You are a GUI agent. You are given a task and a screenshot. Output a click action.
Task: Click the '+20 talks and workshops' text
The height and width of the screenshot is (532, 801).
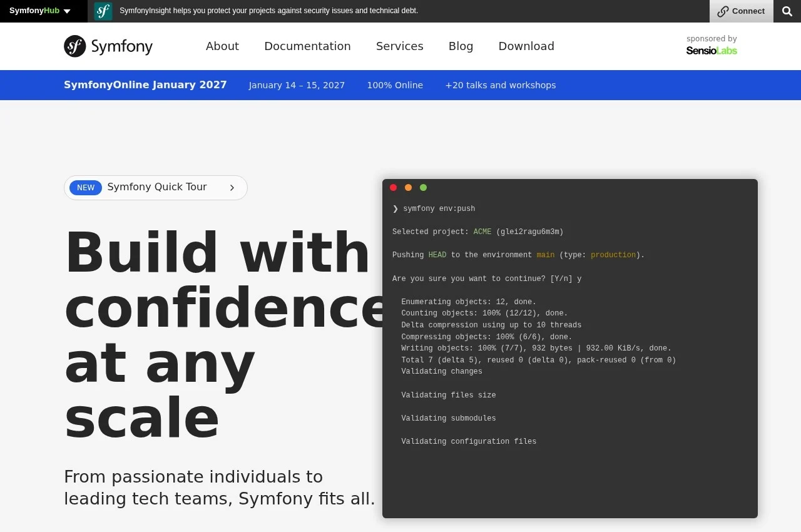click(x=501, y=85)
